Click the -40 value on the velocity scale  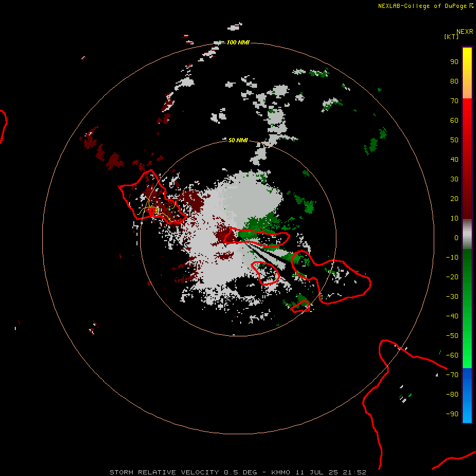coord(452,316)
